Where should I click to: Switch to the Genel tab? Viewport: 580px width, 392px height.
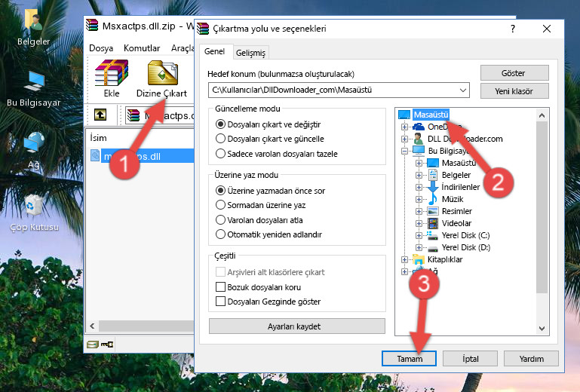[214, 51]
